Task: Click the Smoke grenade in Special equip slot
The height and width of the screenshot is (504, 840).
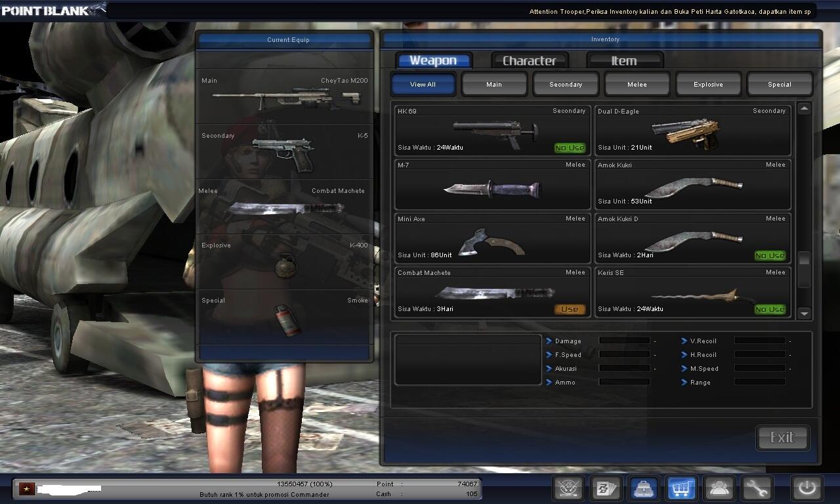Action: pyautogui.click(x=285, y=318)
